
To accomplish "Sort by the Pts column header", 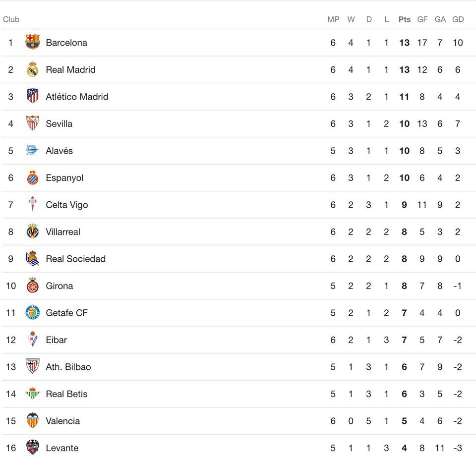I will click(405, 19).
